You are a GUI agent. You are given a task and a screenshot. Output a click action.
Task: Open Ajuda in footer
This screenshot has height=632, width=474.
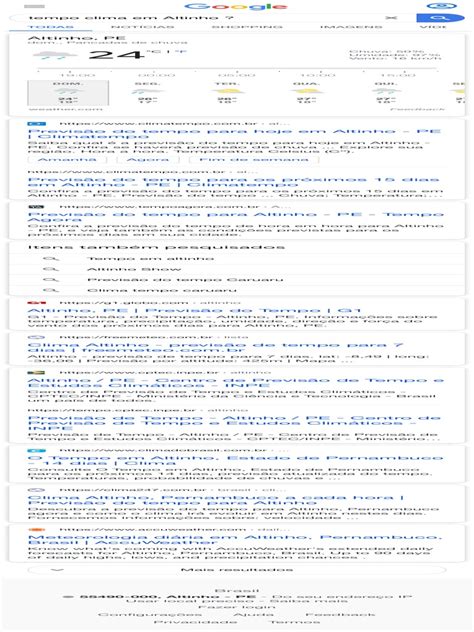pyautogui.click(x=254, y=615)
